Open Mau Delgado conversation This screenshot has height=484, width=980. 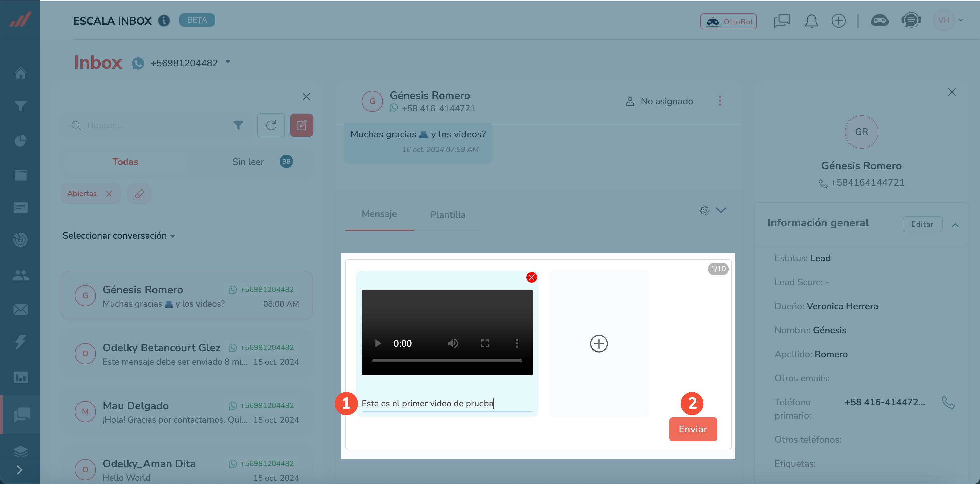tap(187, 412)
